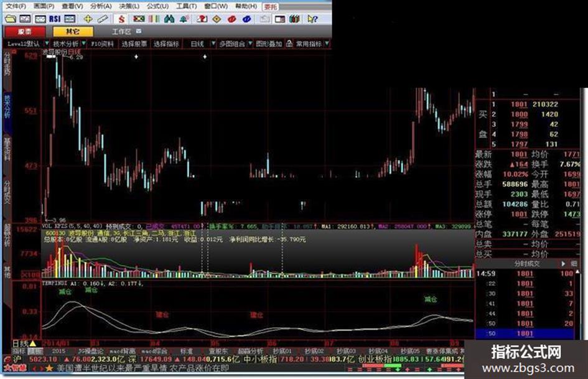Click the 图形叠加 button
This screenshot has height=379, width=588.
point(269,44)
